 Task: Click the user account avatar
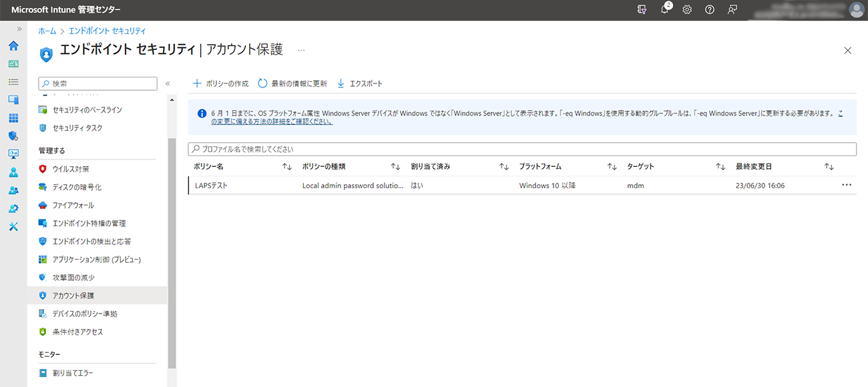point(856,10)
